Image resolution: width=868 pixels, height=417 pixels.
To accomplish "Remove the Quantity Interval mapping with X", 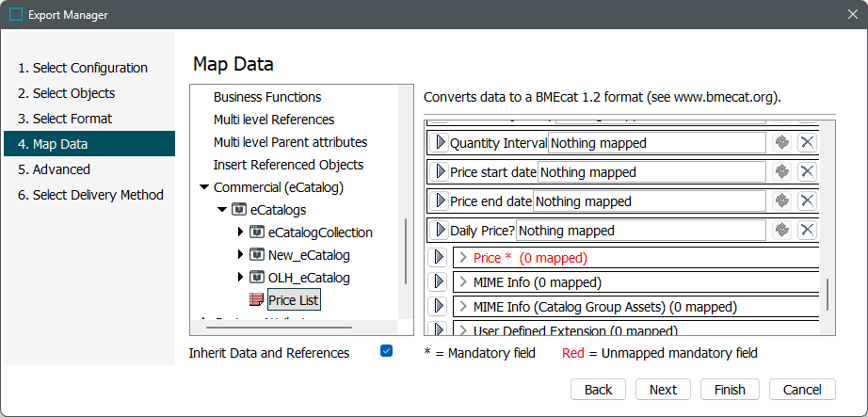I will pyautogui.click(x=807, y=143).
